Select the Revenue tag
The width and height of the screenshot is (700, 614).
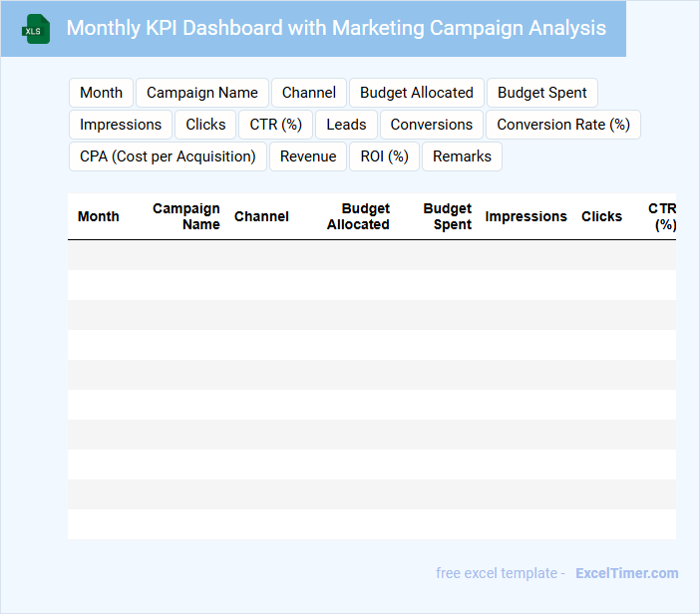coord(308,156)
